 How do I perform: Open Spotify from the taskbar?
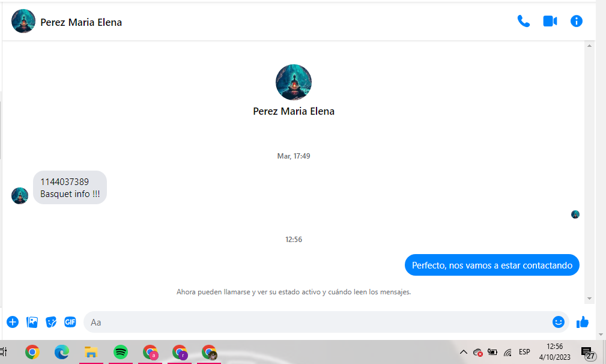(x=121, y=352)
